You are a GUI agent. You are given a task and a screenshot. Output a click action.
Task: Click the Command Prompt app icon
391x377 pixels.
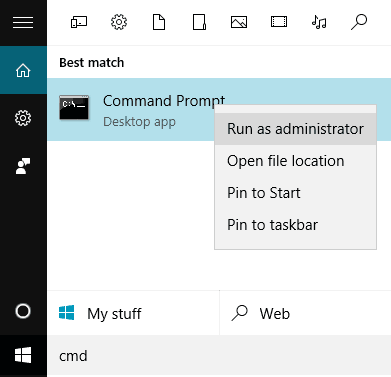(74, 107)
